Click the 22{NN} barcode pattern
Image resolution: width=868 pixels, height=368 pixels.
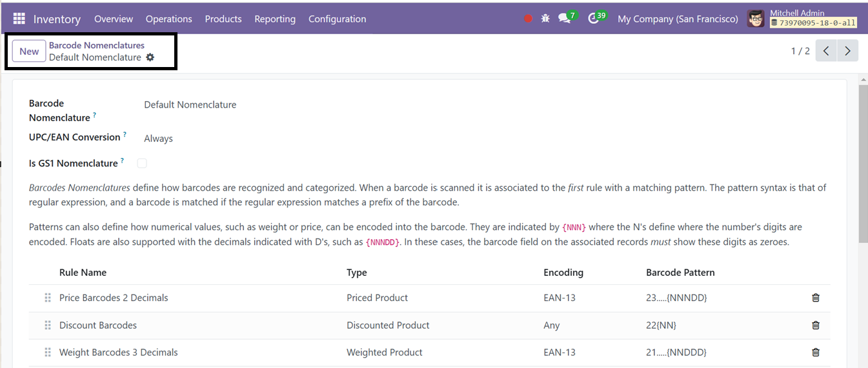coord(661,325)
